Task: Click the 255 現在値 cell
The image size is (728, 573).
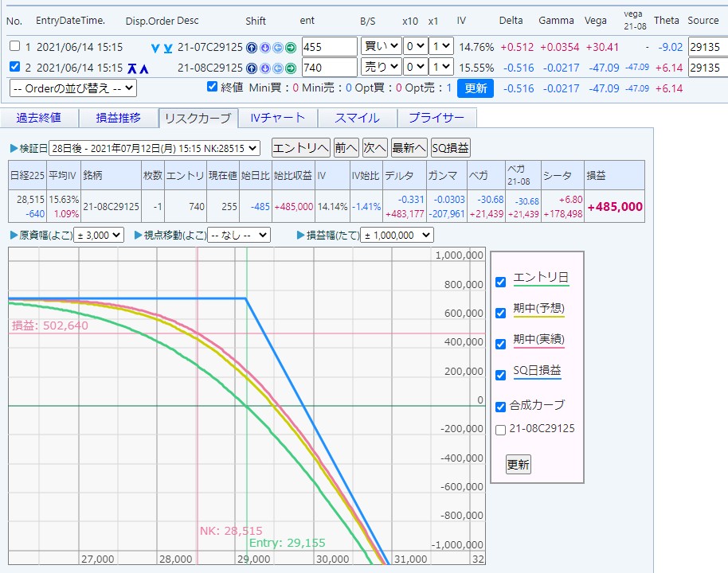Action: click(x=223, y=206)
